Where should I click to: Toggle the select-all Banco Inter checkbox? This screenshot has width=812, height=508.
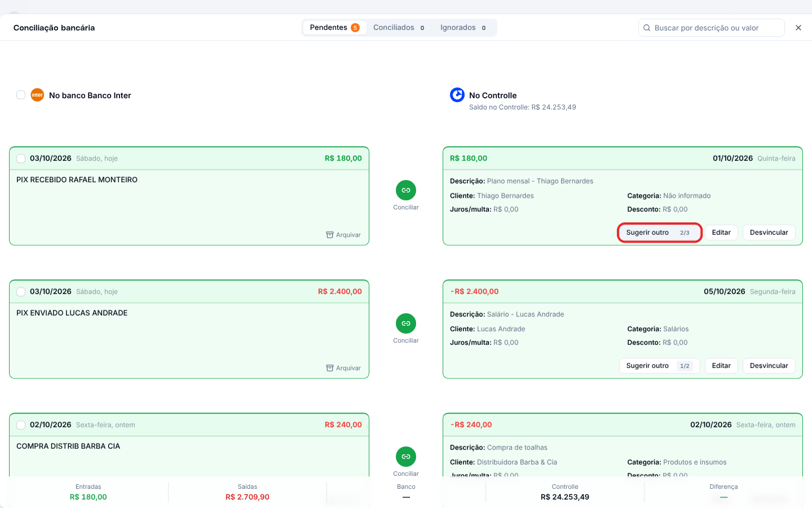pyautogui.click(x=21, y=95)
